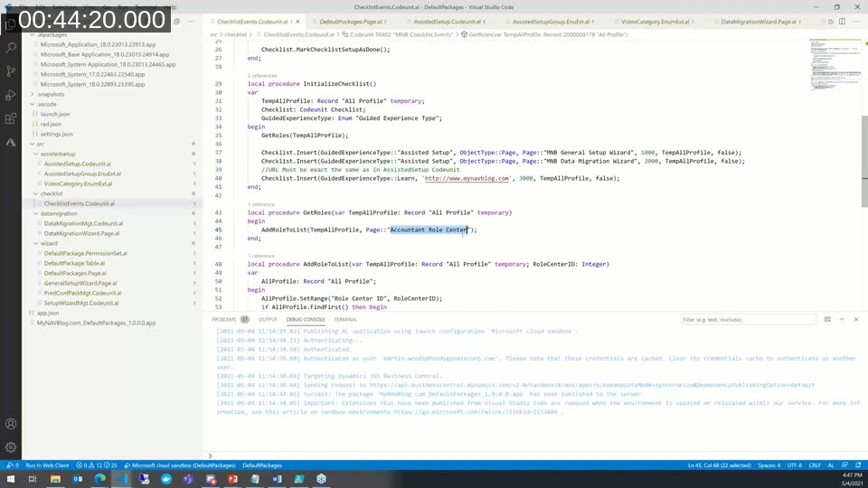Open the Search view in activity bar
Viewport: 868px width, 488px height.
point(11,48)
